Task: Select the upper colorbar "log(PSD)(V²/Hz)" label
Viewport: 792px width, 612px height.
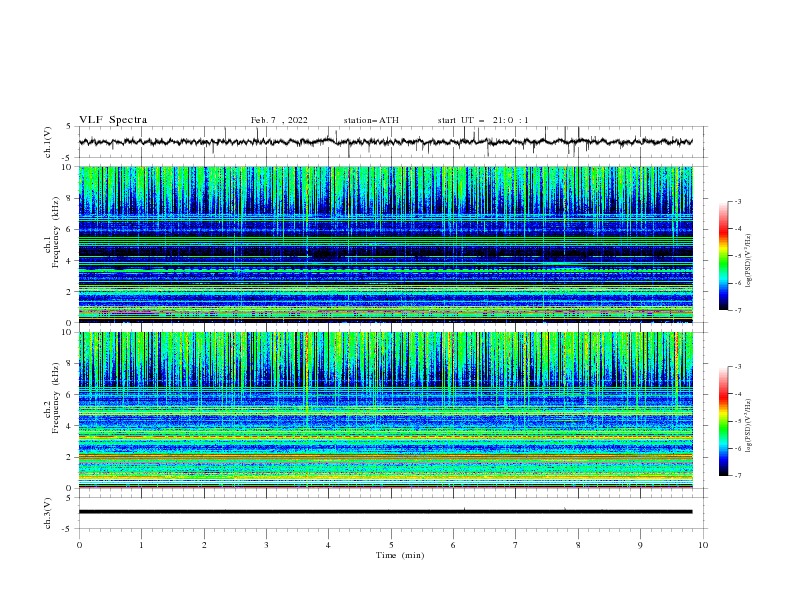Action: coord(749,261)
